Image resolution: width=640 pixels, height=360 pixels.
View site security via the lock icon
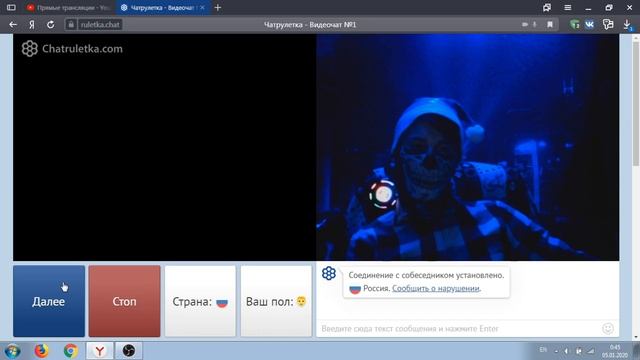[71, 24]
